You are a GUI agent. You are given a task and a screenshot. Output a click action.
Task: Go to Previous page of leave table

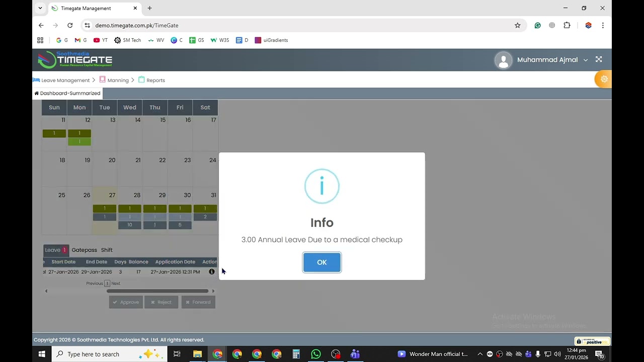[x=94, y=284]
